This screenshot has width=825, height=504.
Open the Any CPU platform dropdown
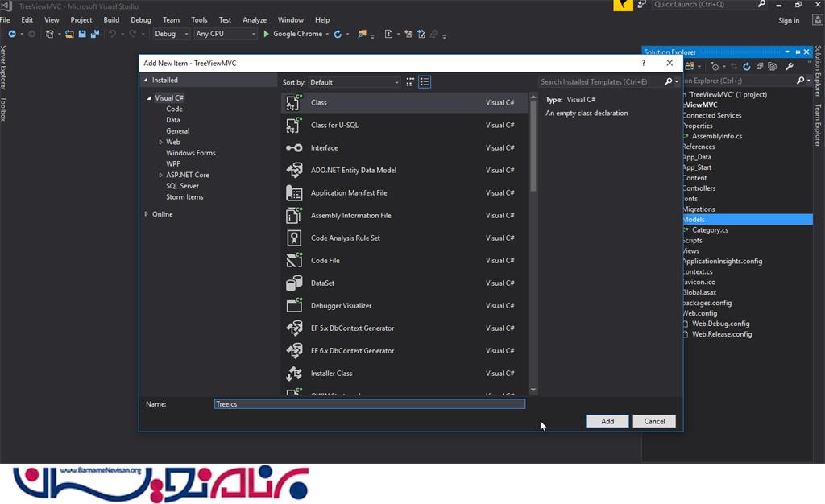(226, 34)
